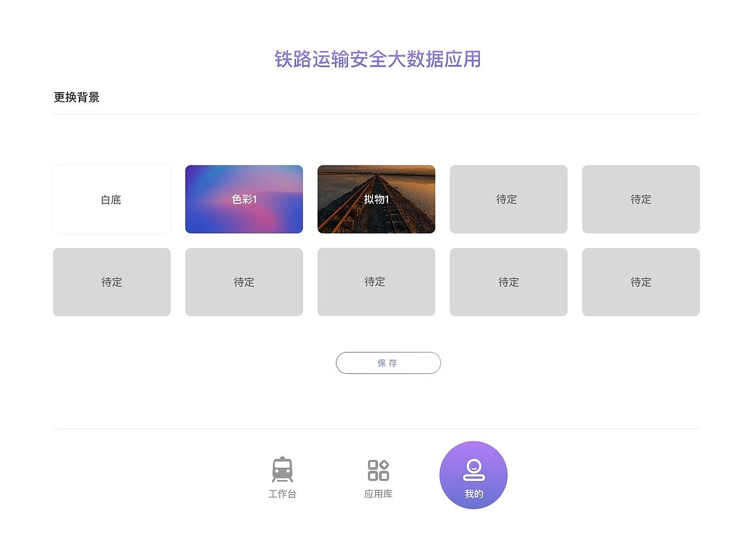The width and height of the screenshot is (756, 537).
Task: Choose the 色彩1 gradient color background
Action: click(244, 199)
